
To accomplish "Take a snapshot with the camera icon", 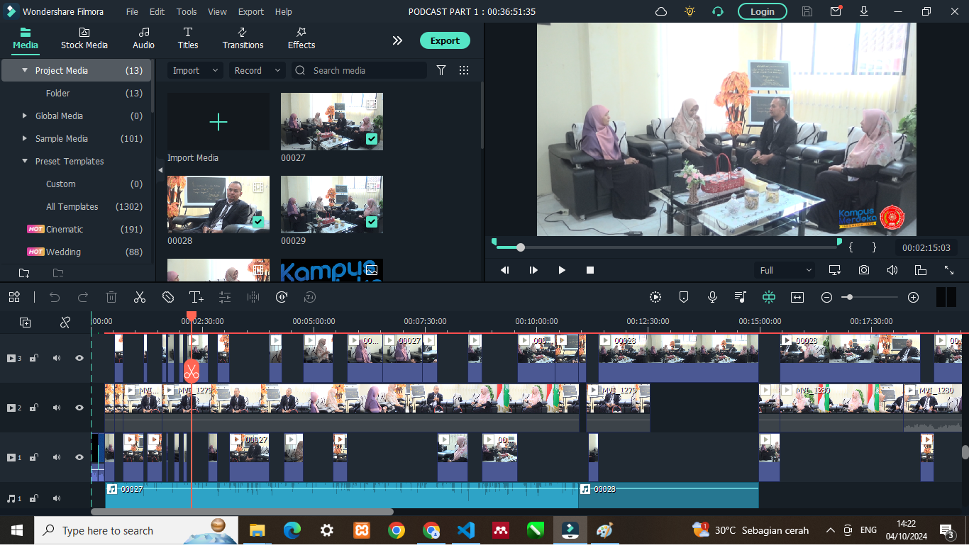I will click(863, 270).
